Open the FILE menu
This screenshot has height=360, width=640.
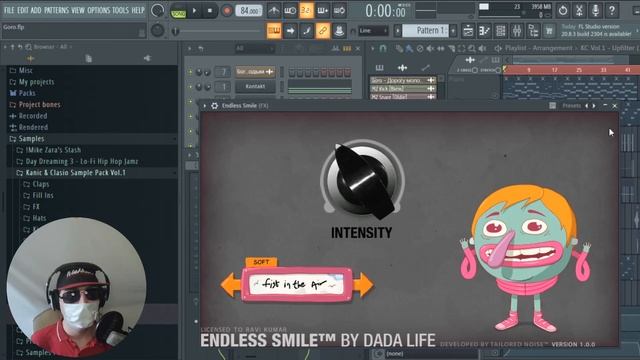point(9,10)
